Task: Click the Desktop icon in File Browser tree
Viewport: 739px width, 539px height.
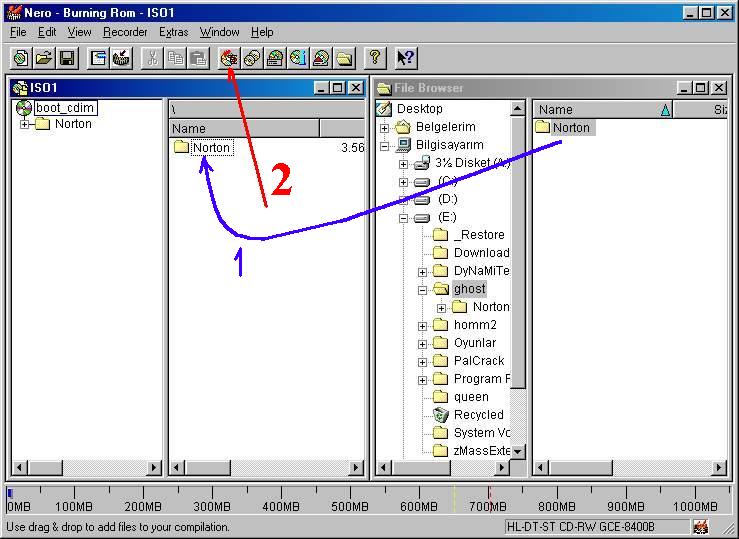Action: (x=385, y=109)
